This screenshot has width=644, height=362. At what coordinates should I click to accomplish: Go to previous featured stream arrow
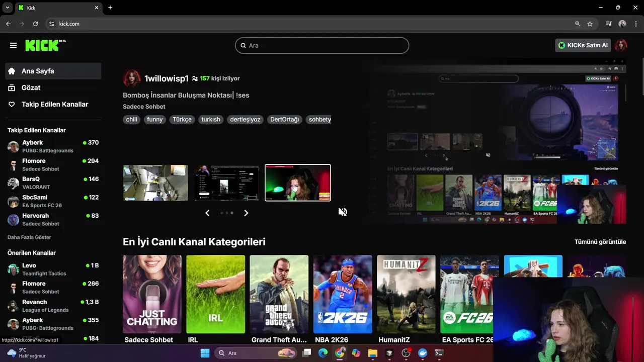tap(207, 213)
